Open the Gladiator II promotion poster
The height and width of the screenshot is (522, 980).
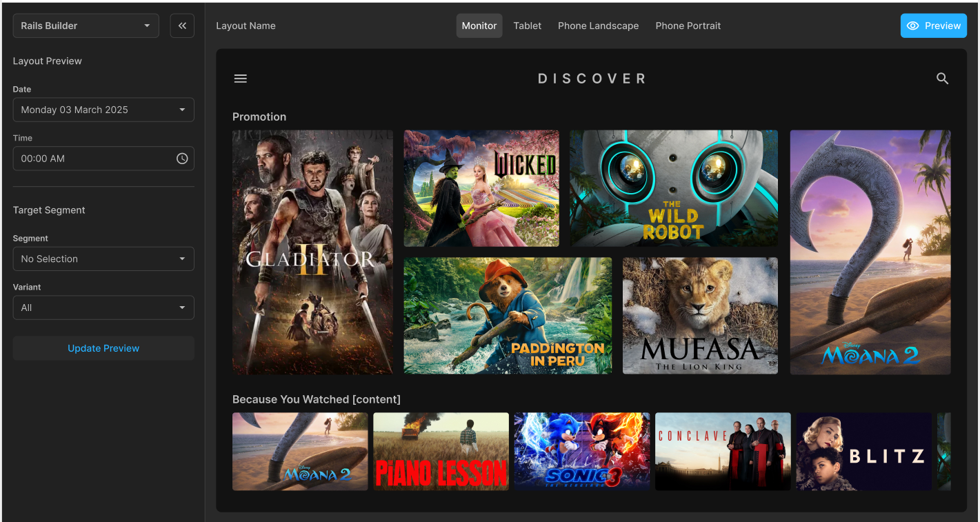pyautogui.click(x=312, y=252)
